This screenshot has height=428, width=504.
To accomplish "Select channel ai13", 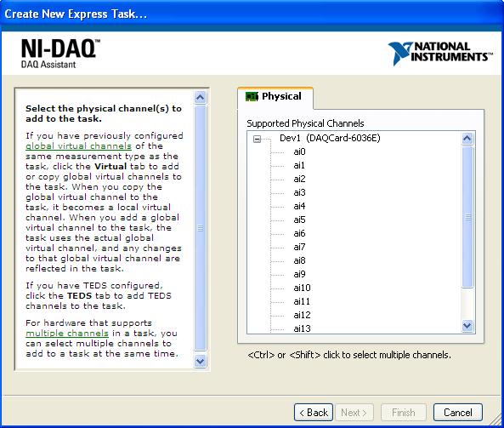I will (302, 328).
